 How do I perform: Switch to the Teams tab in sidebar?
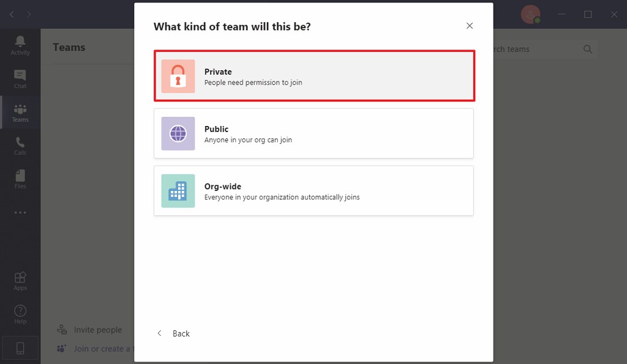[x=20, y=112]
